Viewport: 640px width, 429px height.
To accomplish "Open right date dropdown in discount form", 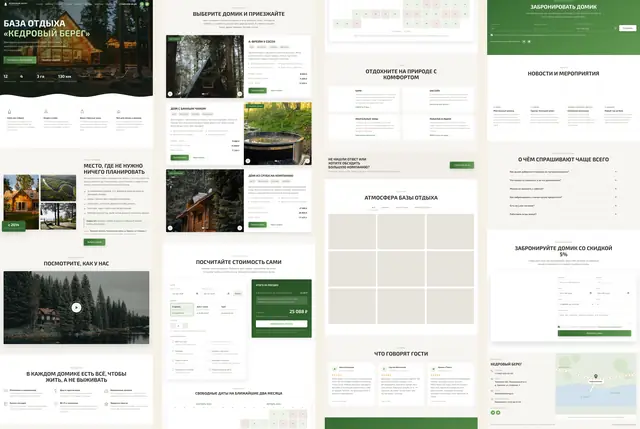I will (x=613, y=293).
